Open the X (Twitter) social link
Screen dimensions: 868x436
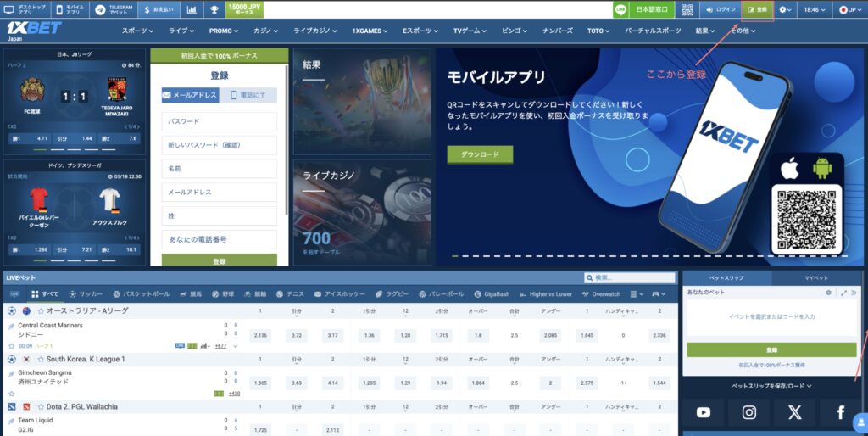pyautogui.click(x=794, y=412)
